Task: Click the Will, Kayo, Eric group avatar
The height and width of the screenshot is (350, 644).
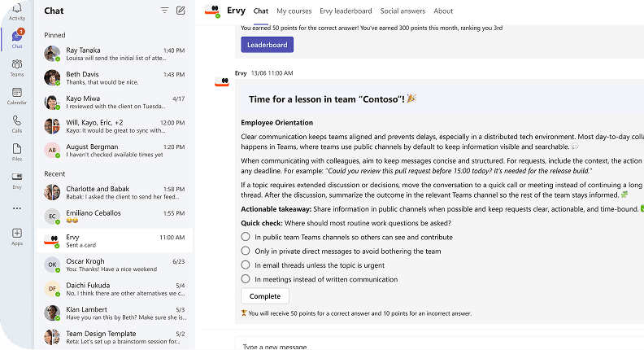Action: coord(52,126)
